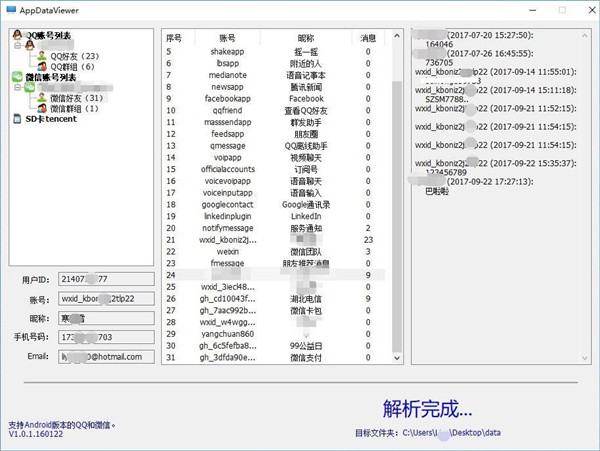The image size is (600, 451).
Task: Click the WeChat icon beside 微信账号列表
Action: (18, 77)
